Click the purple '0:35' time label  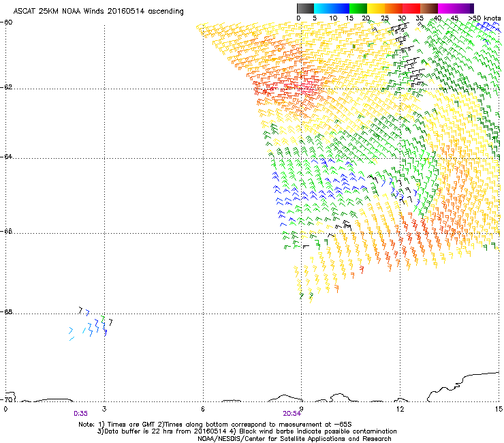click(80, 414)
